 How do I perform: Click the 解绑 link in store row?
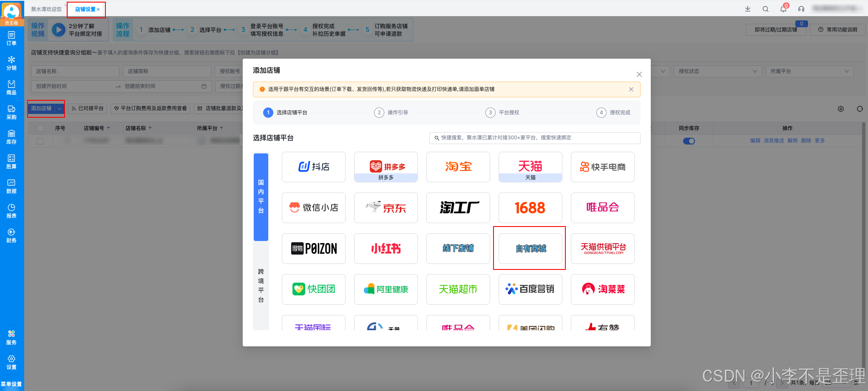click(792, 141)
